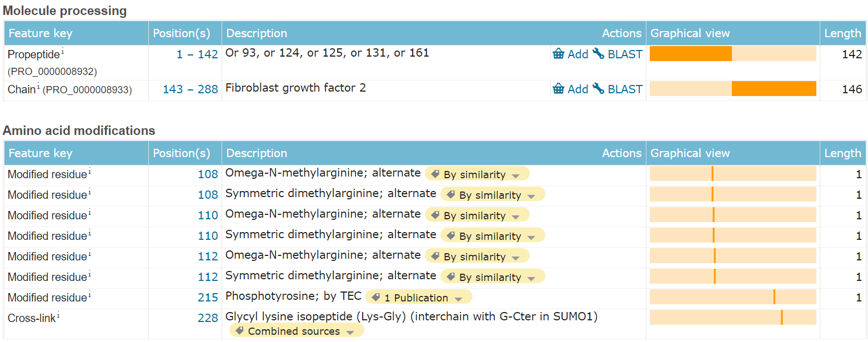Click the Position(s) header in Amino acid modifications

click(182, 153)
